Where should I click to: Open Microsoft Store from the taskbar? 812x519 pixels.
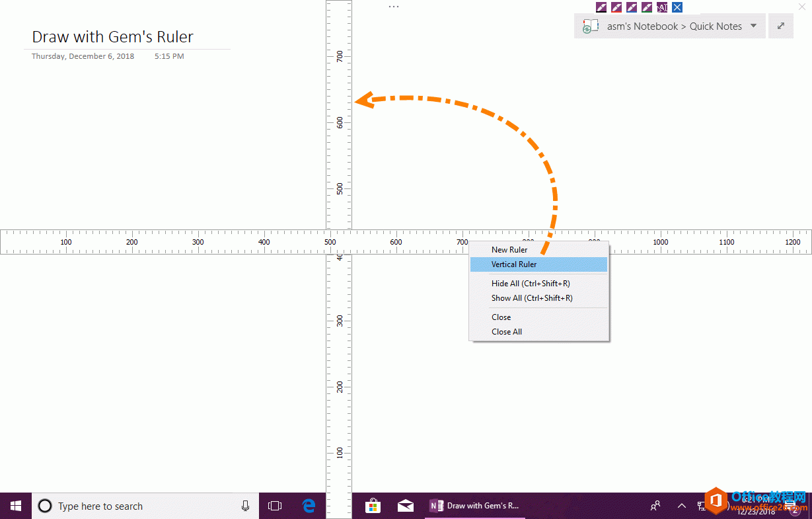tap(373, 506)
